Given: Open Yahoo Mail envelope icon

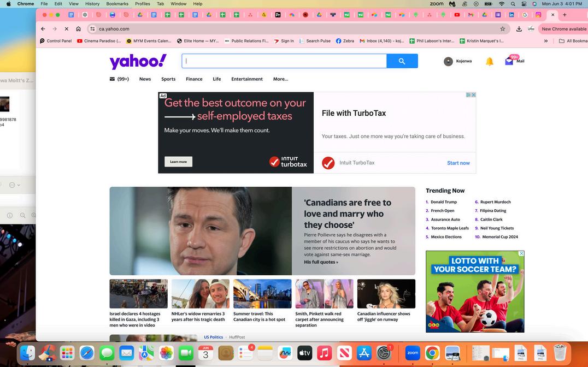Looking at the screenshot, I should click(x=509, y=61).
